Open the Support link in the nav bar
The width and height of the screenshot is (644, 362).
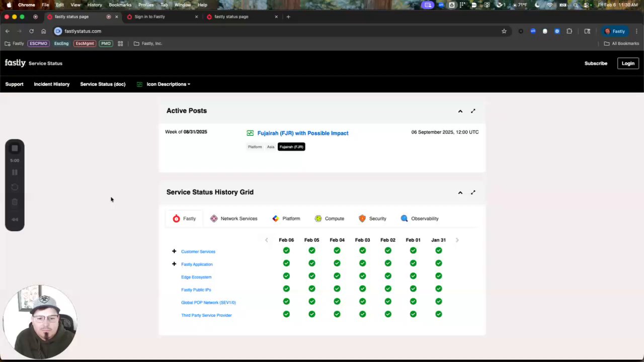(x=14, y=84)
